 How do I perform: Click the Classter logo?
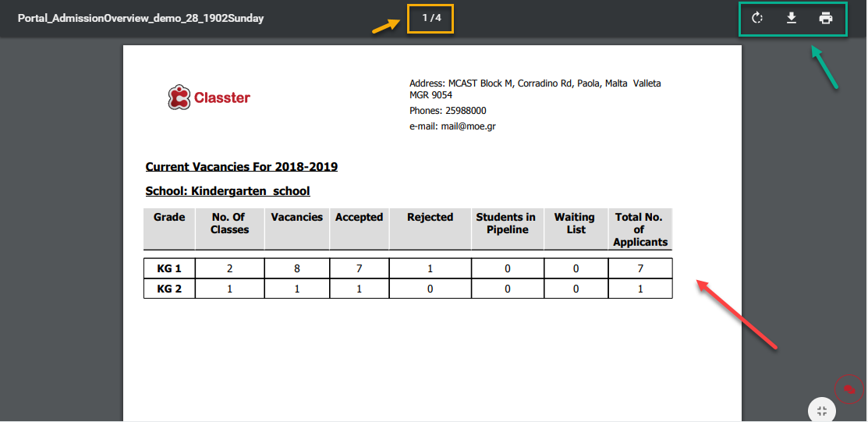point(209,98)
